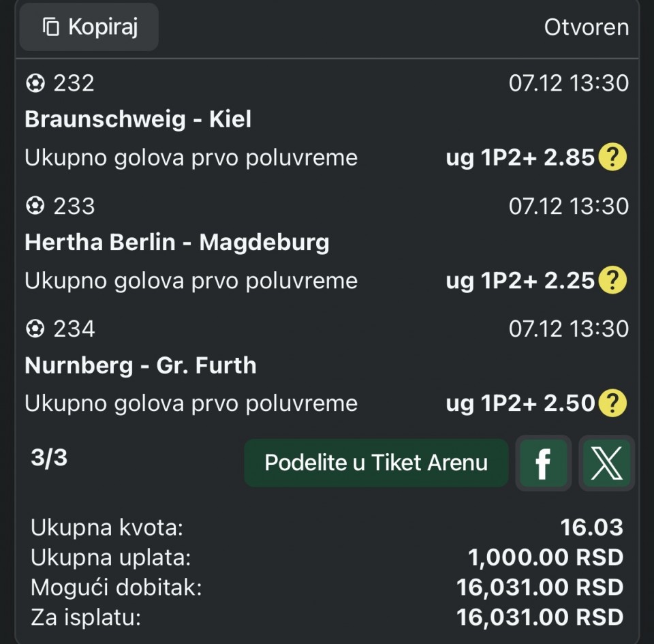Screen dimensions: 654x644
Task: Open help icon for Hertha Berlin - Magdeburg bet
Action: coord(612,280)
